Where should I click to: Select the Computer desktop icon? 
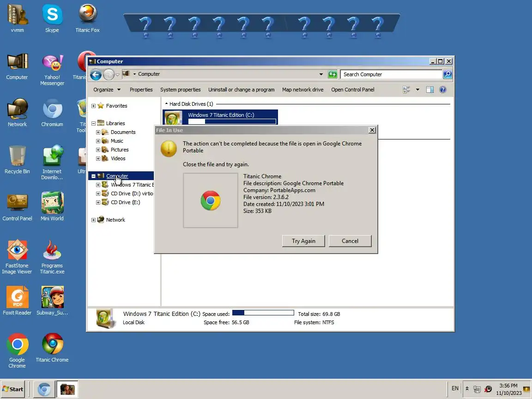(17, 66)
